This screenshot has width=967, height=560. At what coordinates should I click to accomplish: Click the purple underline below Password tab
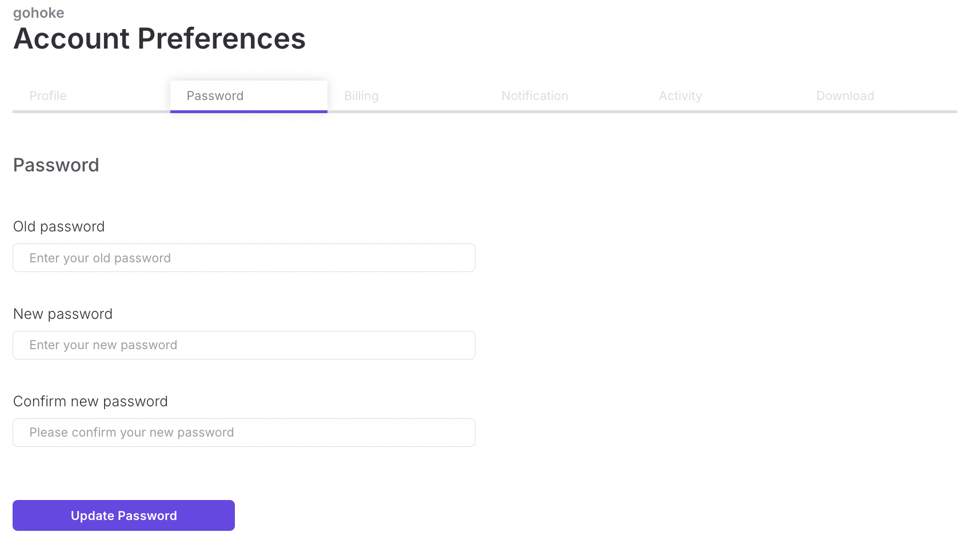pyautogui.click(x=249, y=111)
